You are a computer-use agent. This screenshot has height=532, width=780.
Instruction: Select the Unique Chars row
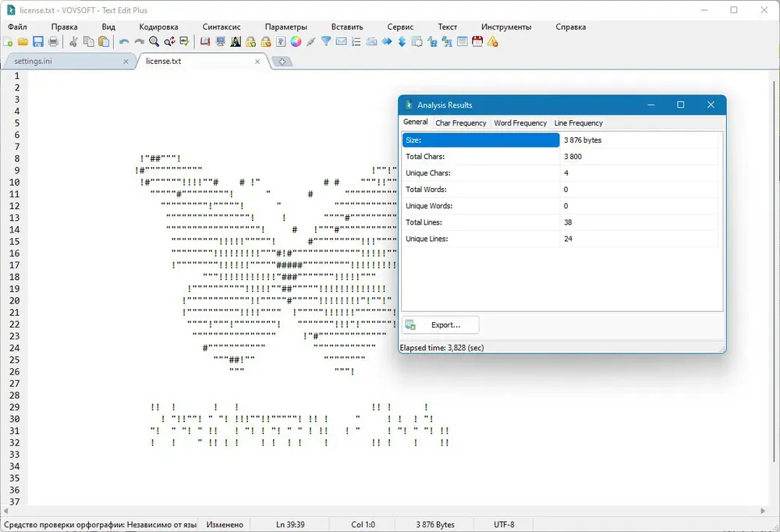coord(561,173)
